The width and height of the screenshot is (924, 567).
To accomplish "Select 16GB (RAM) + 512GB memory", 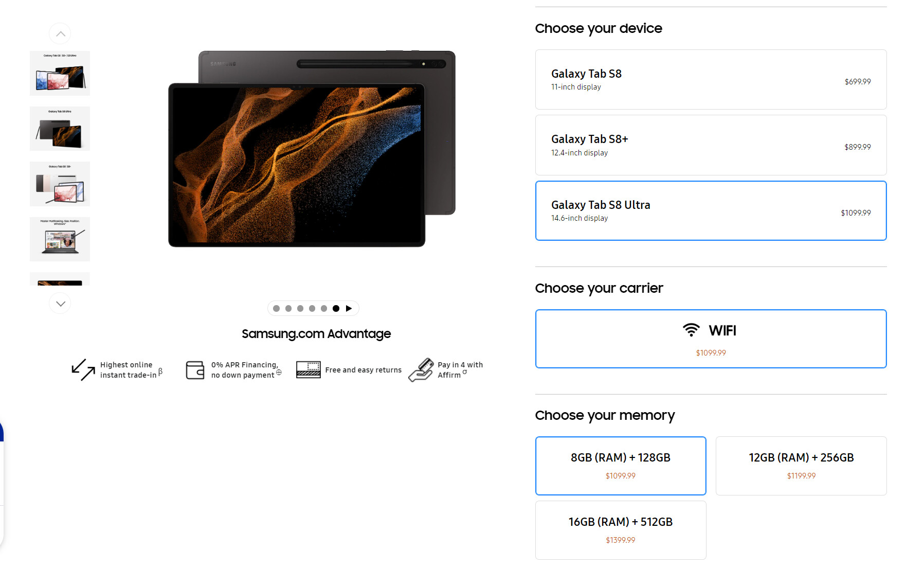I will [x=621, y=530].
